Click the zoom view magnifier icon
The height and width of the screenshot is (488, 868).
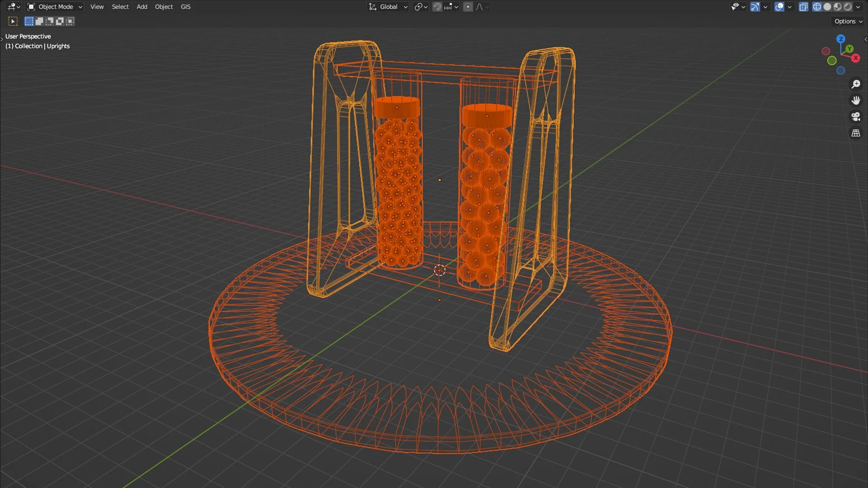pyautogui.click(x=856, y=84)
